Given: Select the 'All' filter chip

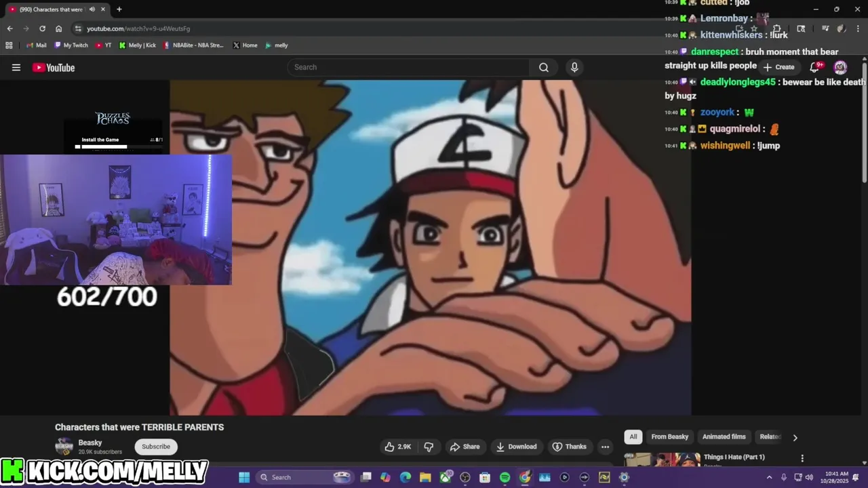Looking at the screenshot, I should click(x=633, y=436).
